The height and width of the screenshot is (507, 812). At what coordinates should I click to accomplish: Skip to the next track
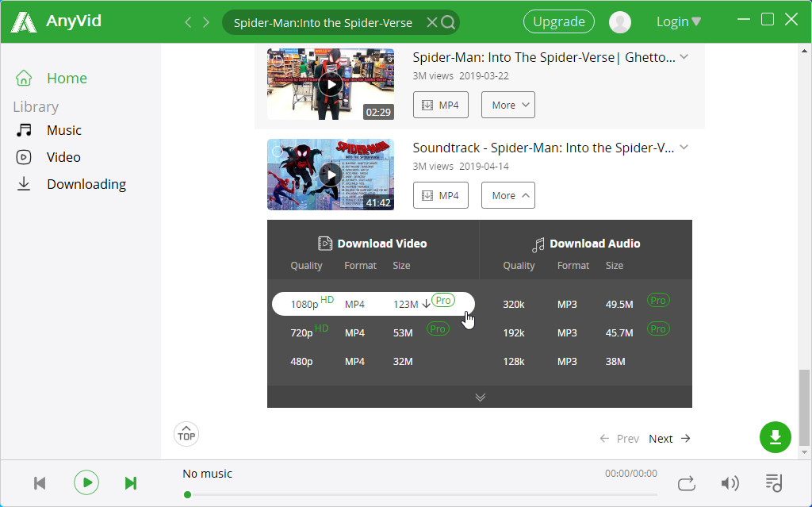(x=131, y=483)
